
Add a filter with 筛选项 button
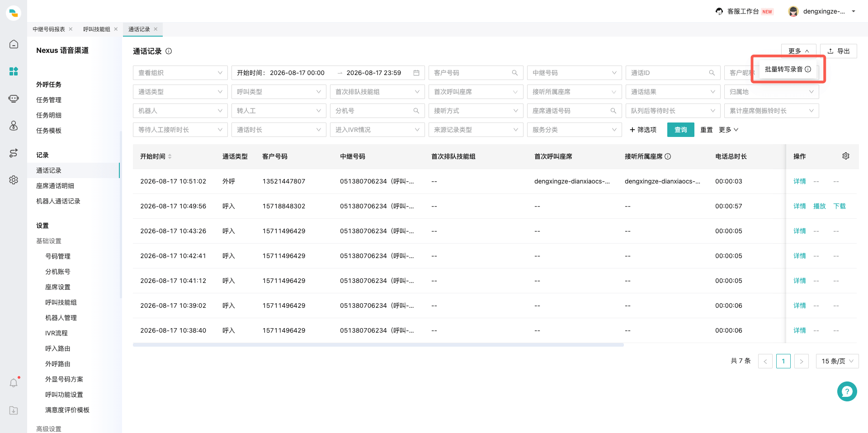(x=643, y=130)
